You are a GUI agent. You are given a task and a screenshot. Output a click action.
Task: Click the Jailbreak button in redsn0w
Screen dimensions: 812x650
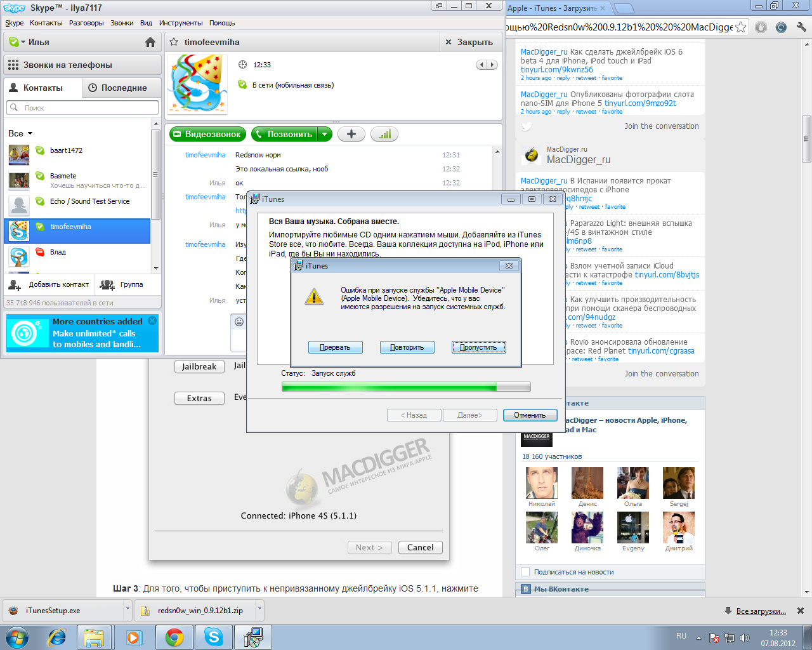pos(199,367)
